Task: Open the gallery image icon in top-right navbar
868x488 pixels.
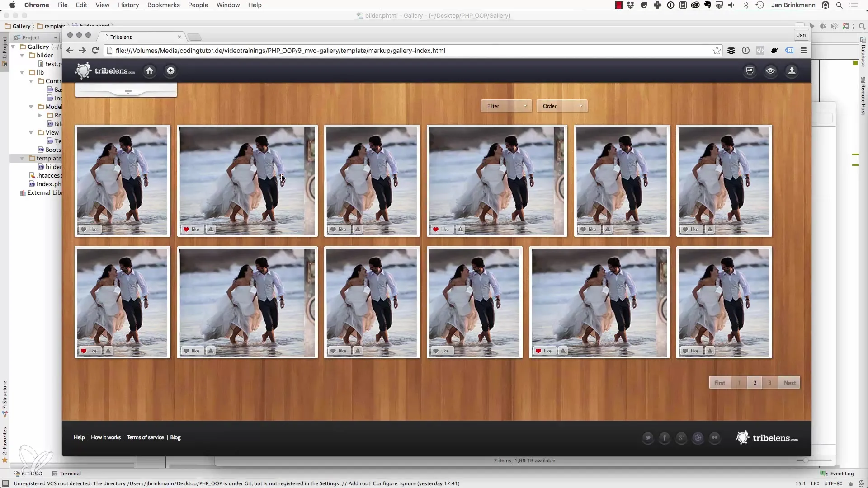Action: point(750,71)
